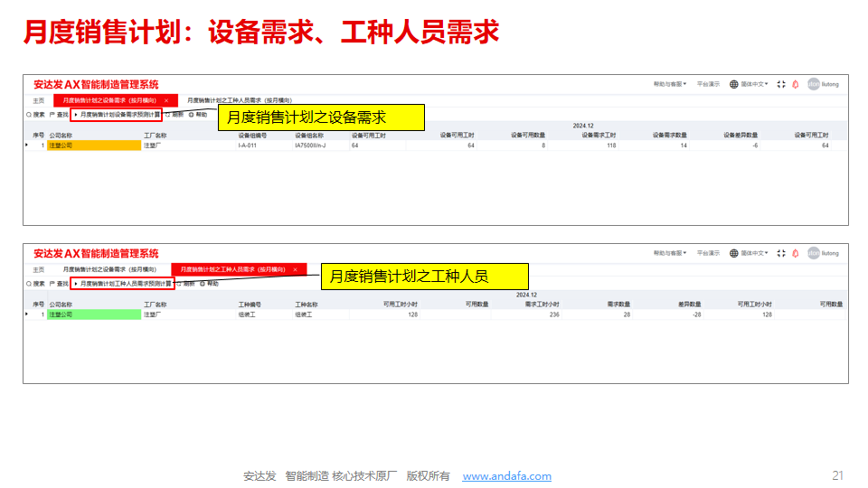Open the www.andafa.com link
The height and width of the screenshot is (488, 868).
tap(506, 476)
